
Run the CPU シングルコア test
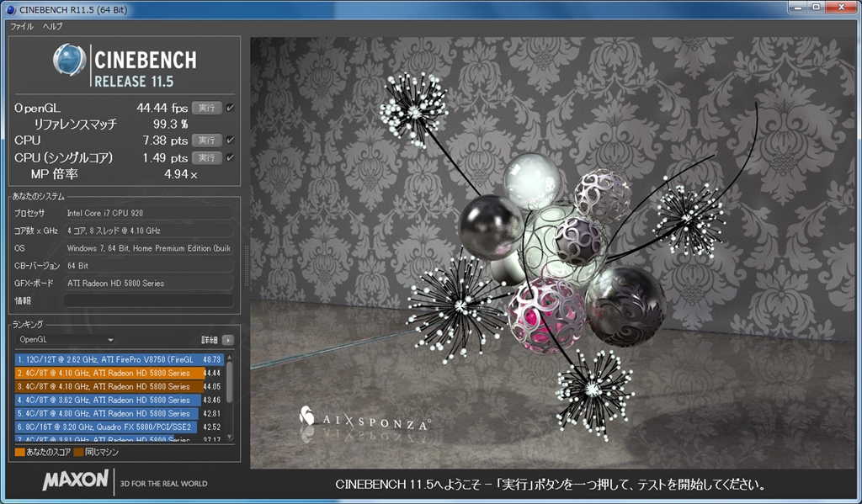[207, 157]
